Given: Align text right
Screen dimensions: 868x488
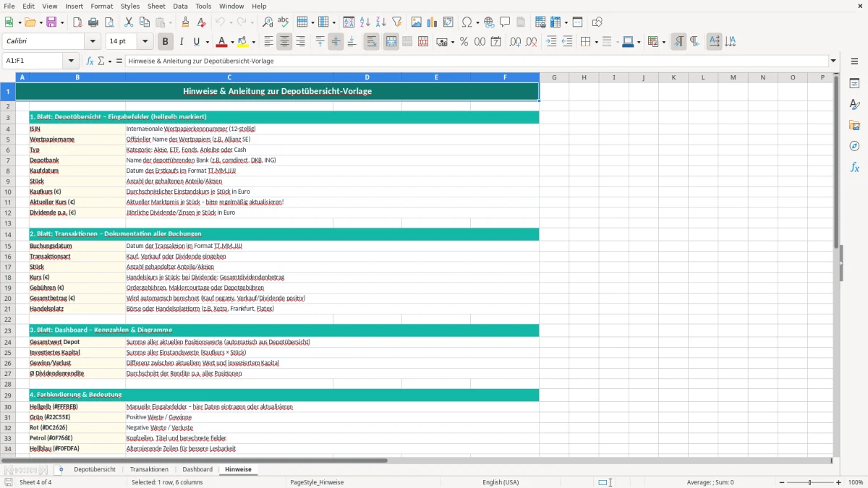Looking at the screenshot, I should 300,42.
